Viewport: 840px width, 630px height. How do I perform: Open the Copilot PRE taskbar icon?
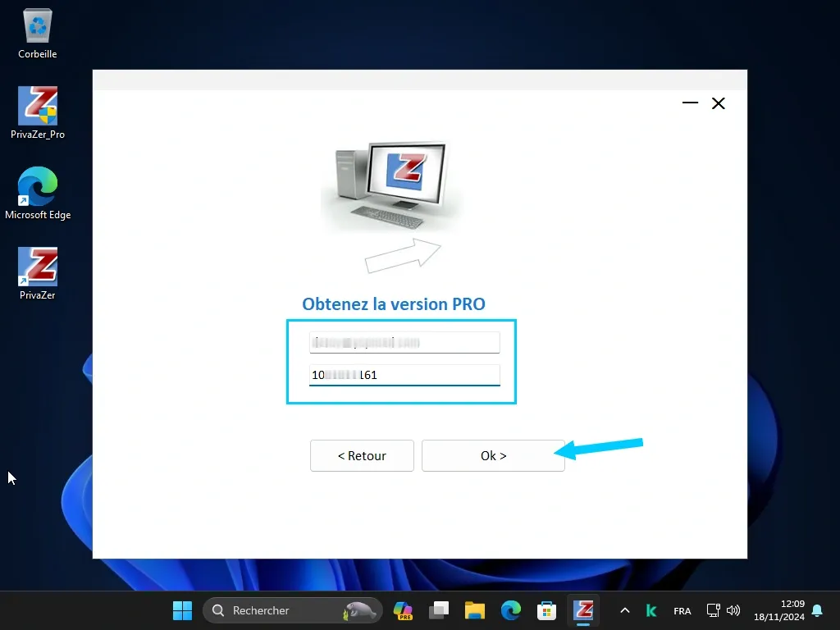pyautogui.click(x=402, y=610)
